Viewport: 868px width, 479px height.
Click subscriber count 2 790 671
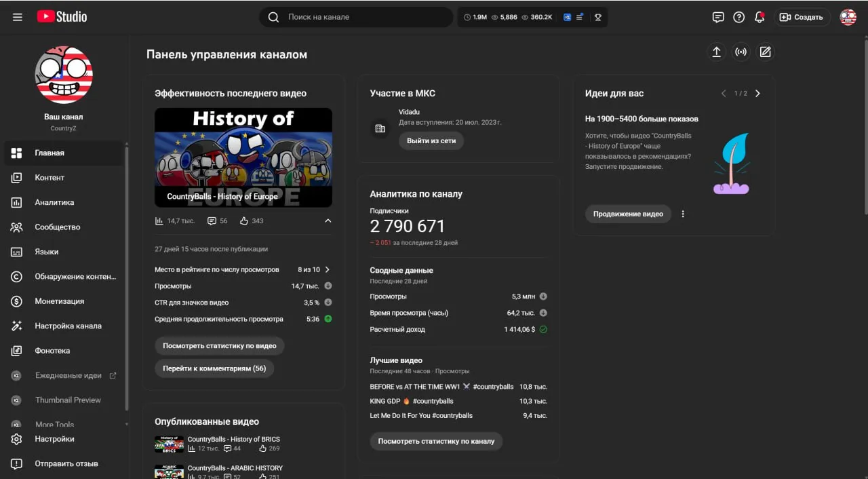[x=408, y=226]
